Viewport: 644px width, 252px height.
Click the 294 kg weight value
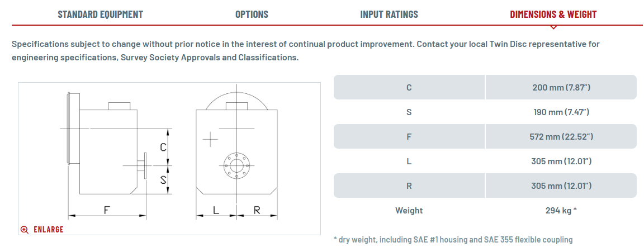pyautogui.click(x=561, y=211)
